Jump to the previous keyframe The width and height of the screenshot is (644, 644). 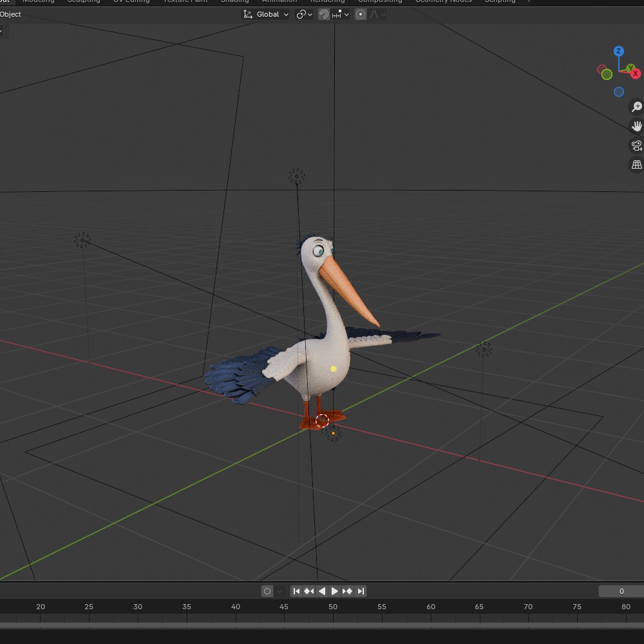coord(309,591)
